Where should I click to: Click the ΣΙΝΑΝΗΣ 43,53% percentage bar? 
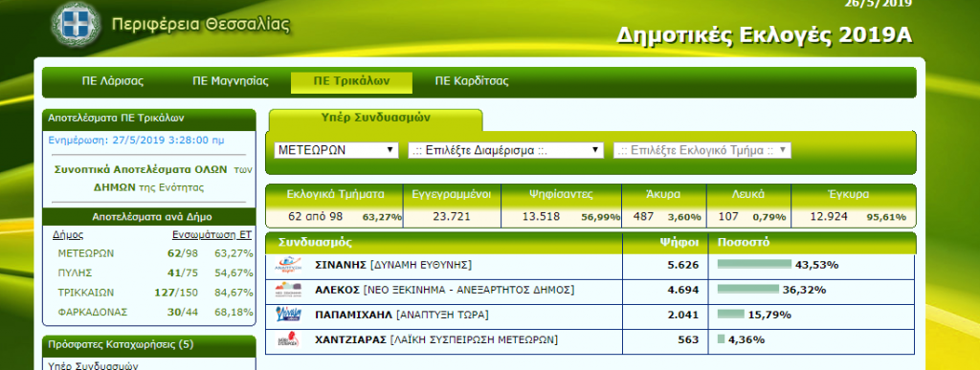pos(754,265)
